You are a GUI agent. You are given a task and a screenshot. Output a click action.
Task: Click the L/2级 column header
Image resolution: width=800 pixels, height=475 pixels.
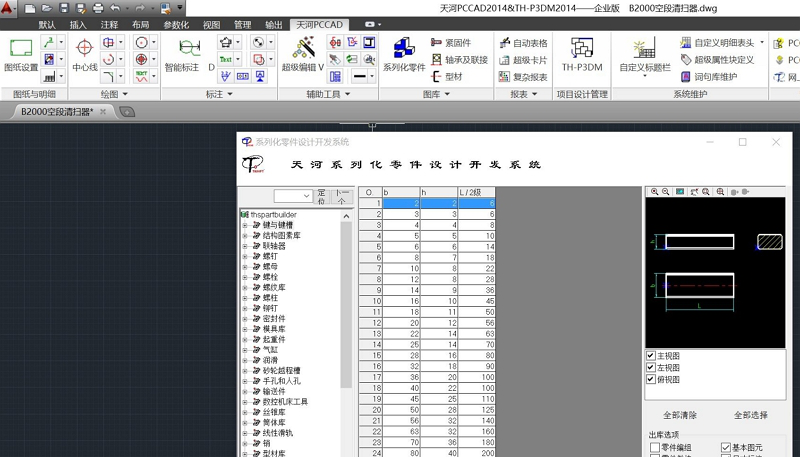476,192
